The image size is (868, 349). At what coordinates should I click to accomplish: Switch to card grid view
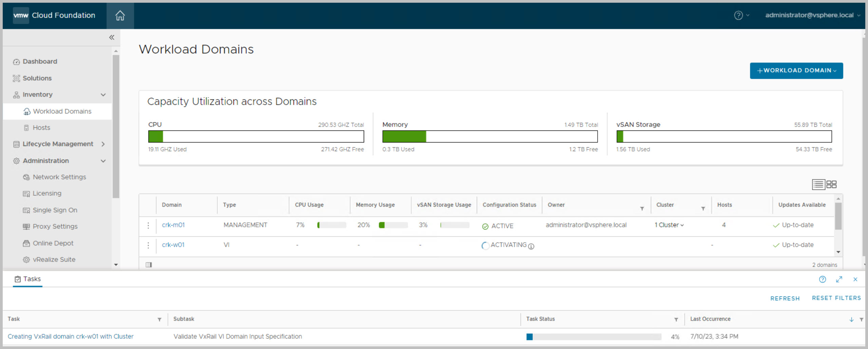(x=831, y=184)
